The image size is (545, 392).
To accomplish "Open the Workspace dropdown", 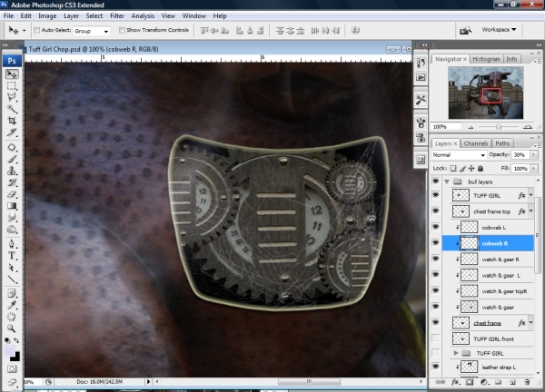I will pyautogui.click(x=499, y=30).
